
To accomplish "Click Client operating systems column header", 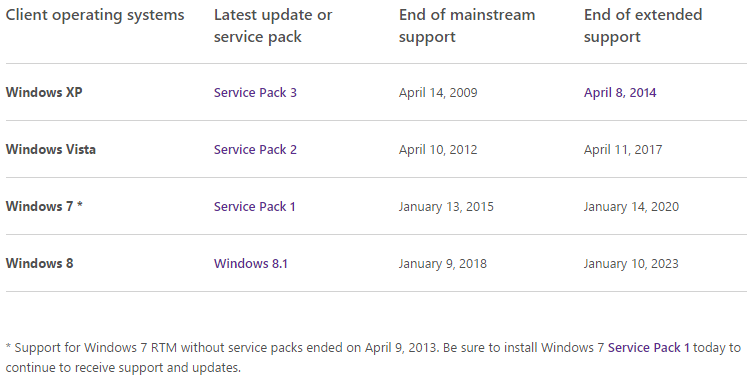I will tap(95, 15).
